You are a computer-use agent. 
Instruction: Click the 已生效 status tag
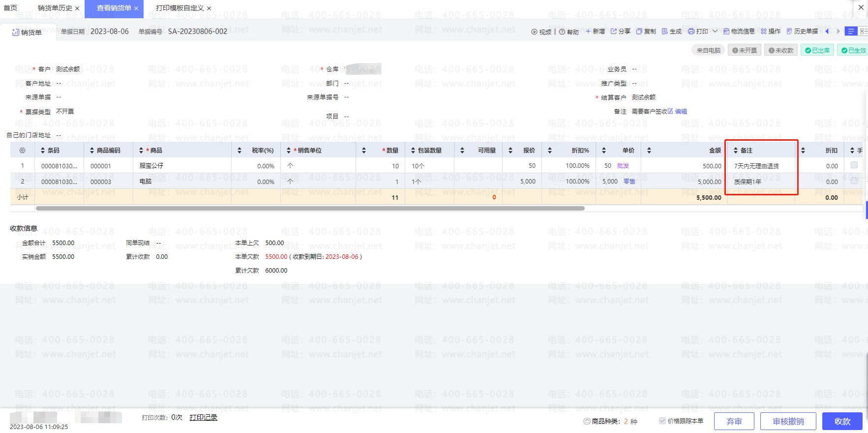coord(853,50)
